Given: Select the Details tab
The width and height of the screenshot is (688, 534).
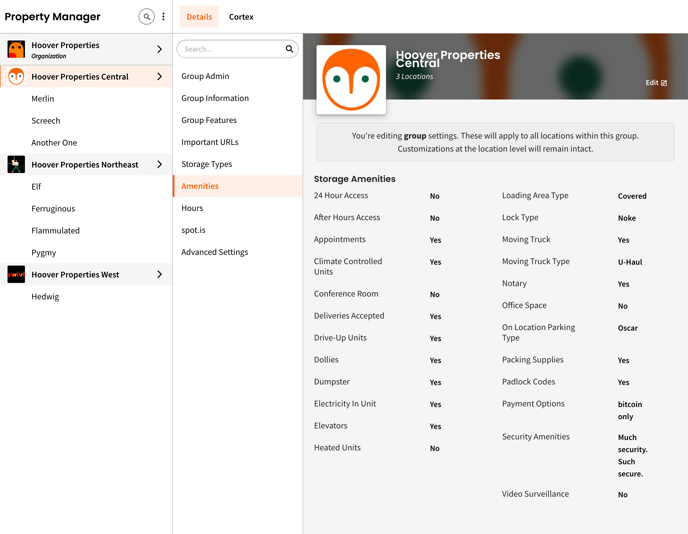Looking at the screenshot, I should click(x=199, y=17).
